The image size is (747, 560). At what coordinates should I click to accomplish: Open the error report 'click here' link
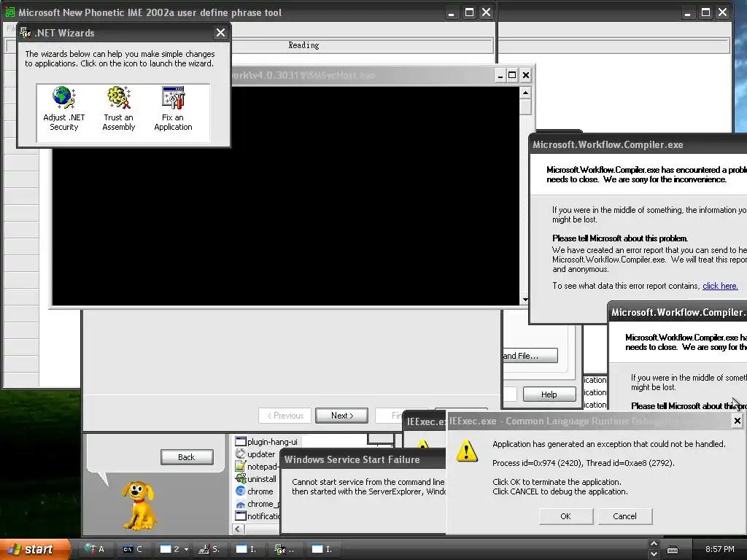(720, 286)
